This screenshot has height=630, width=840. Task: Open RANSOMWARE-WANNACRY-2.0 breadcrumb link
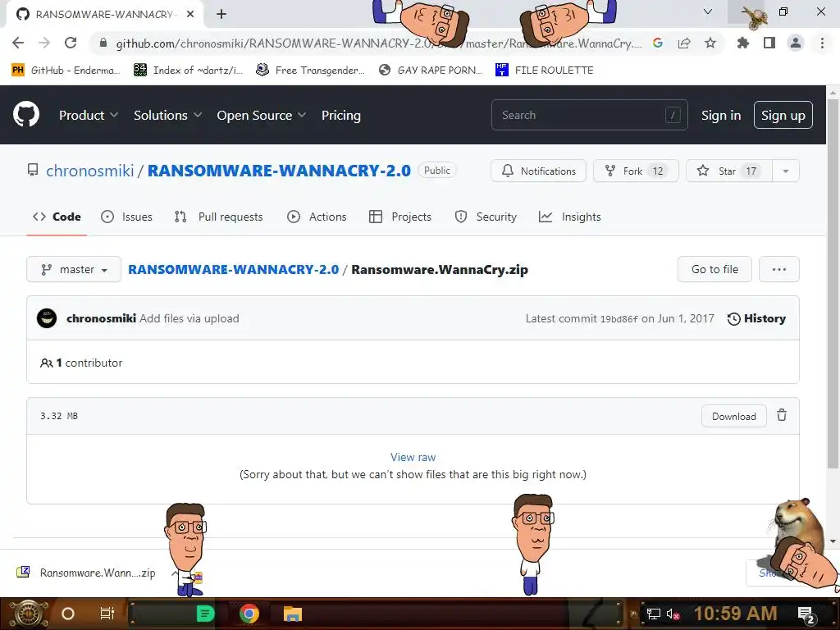pos(234,269)
